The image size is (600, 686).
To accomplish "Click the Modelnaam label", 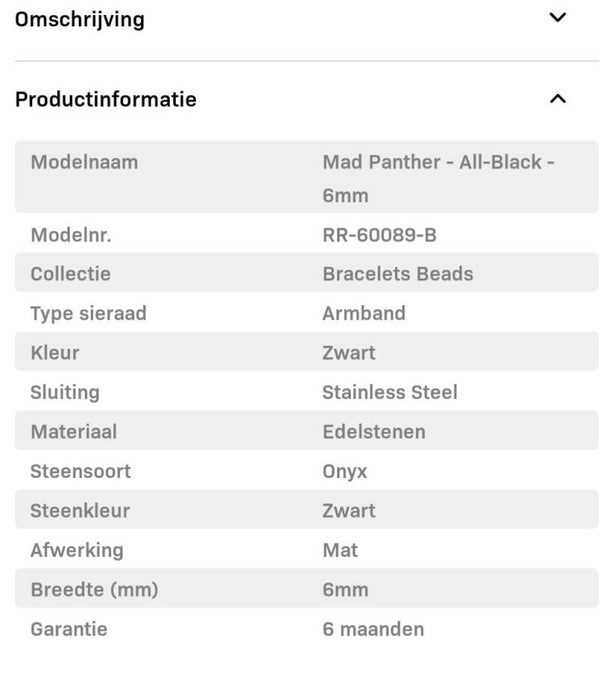I will point(84,162).
